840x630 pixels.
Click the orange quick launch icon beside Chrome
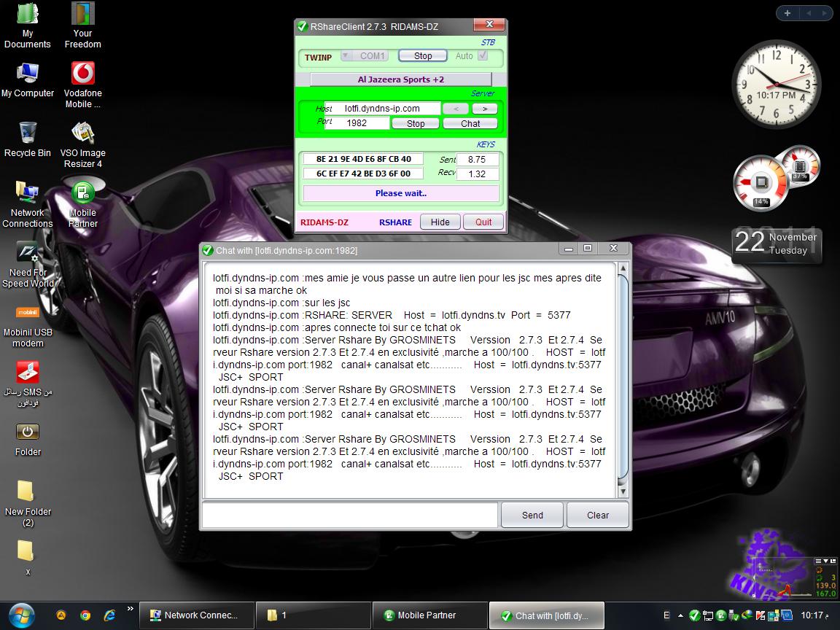coord(61,615)
